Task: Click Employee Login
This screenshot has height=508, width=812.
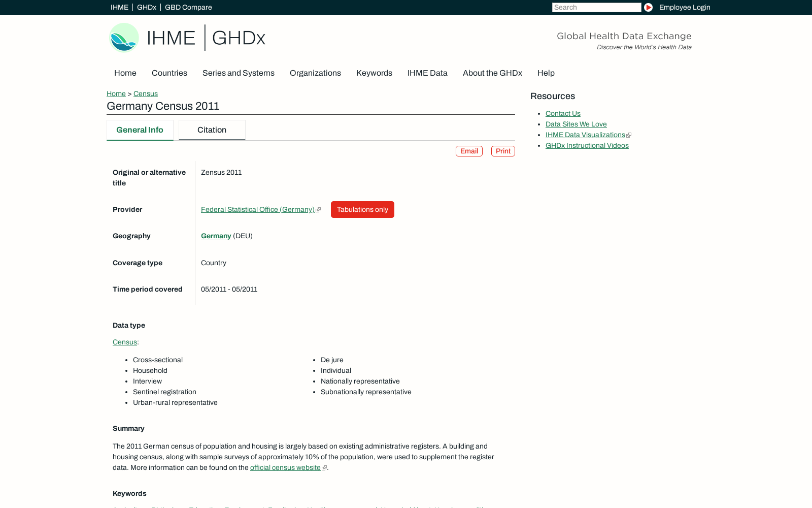Action: coord(685,8)
